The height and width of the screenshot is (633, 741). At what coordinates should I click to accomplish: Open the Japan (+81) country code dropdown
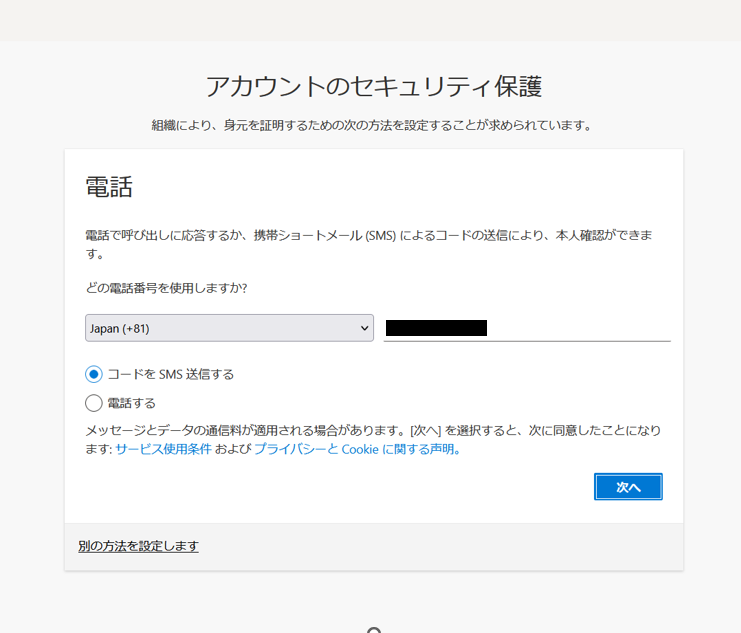tap(229, 328)
